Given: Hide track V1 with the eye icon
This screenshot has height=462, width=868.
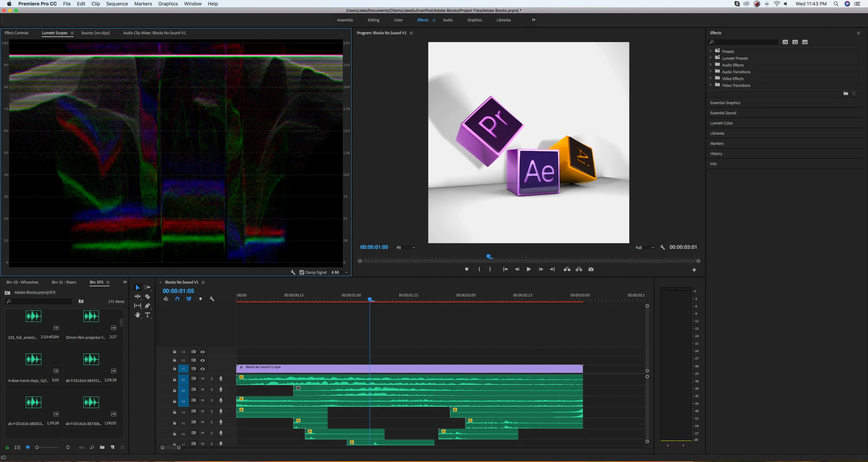Looking at the screenshot, I should coord(202,369).
